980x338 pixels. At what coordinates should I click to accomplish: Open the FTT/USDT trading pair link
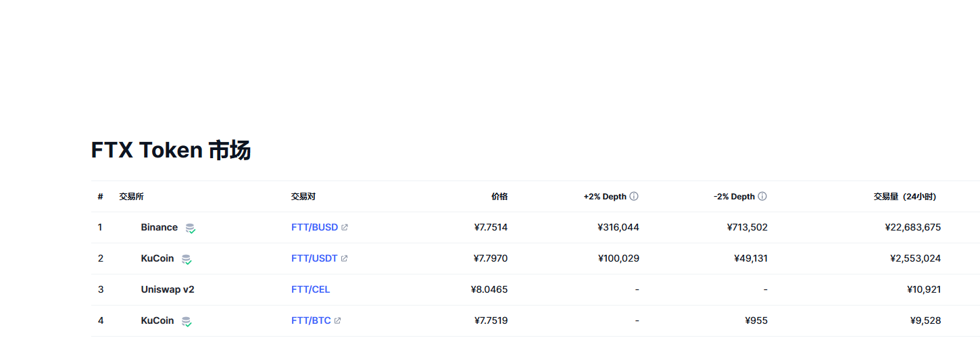pos(314,259)
